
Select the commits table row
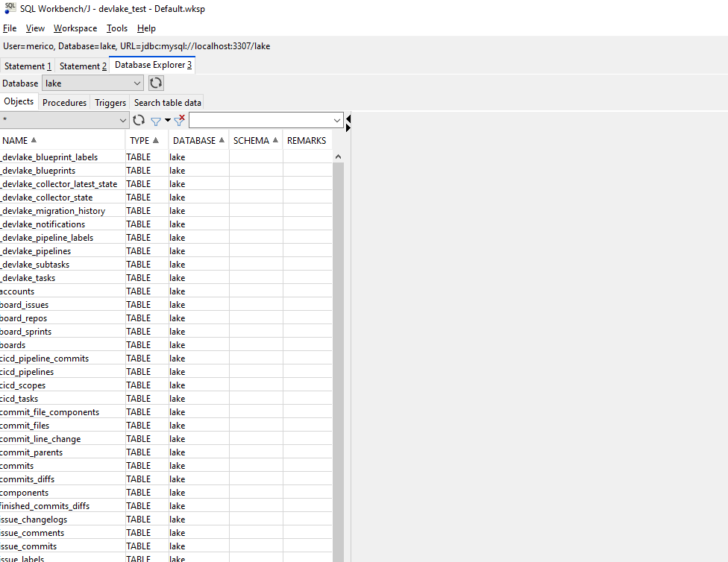click(x=166, y=466)
